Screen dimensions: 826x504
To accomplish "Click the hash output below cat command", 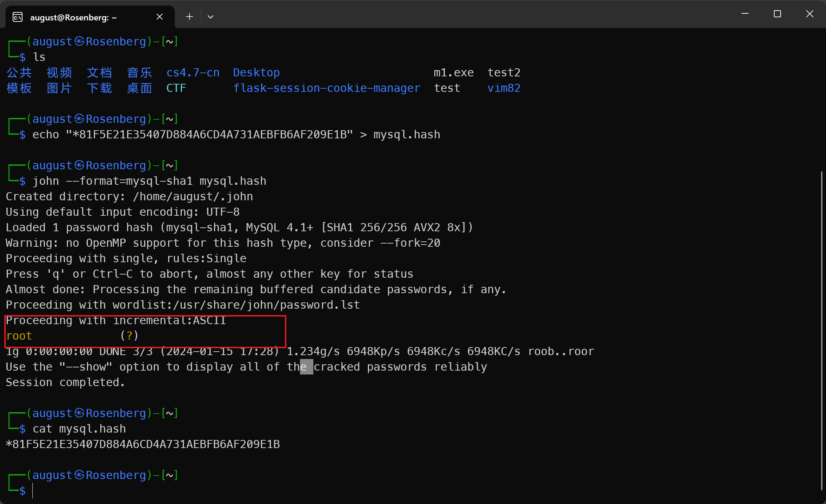I will [143, 444].
